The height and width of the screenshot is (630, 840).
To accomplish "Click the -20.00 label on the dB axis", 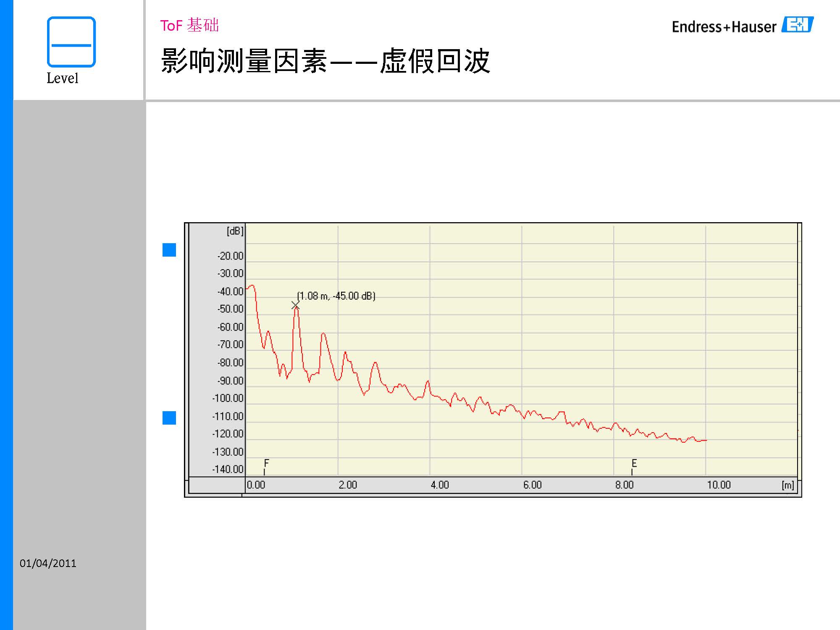I will point(230,256).
